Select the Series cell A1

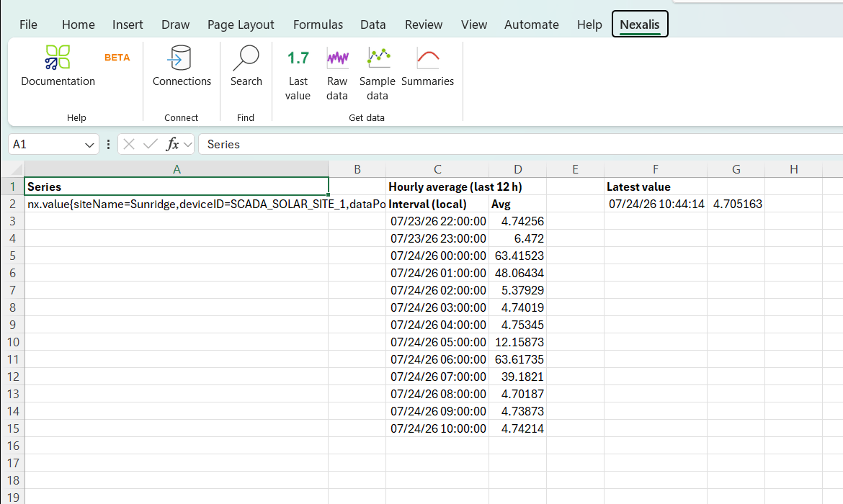click(x=177, y=186)
